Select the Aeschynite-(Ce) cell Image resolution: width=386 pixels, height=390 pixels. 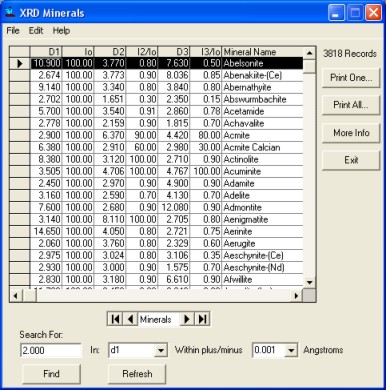pyautogui.click(x=263, y=255)
